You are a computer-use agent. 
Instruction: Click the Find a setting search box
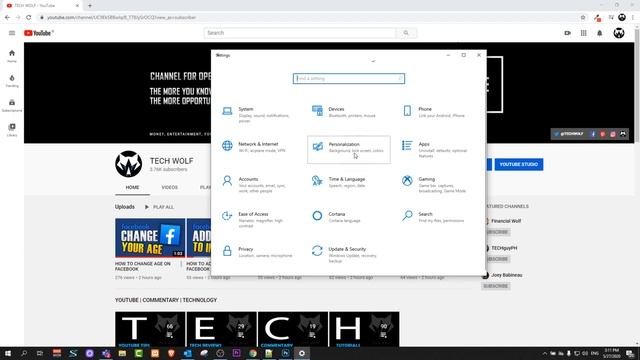tap(349, 78)
